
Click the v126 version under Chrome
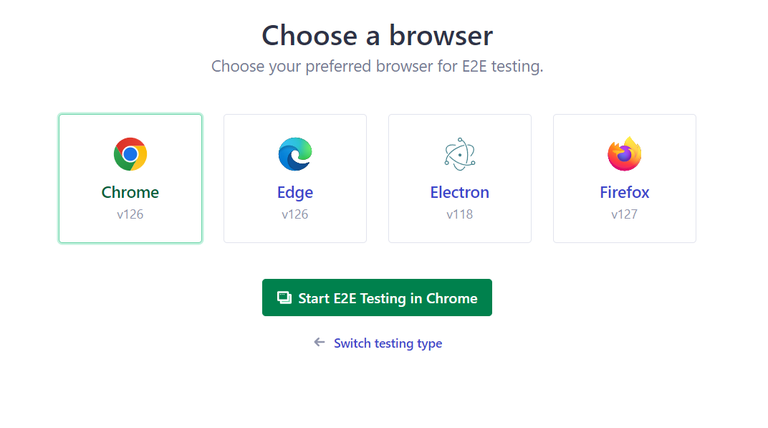tap(130, 214)
